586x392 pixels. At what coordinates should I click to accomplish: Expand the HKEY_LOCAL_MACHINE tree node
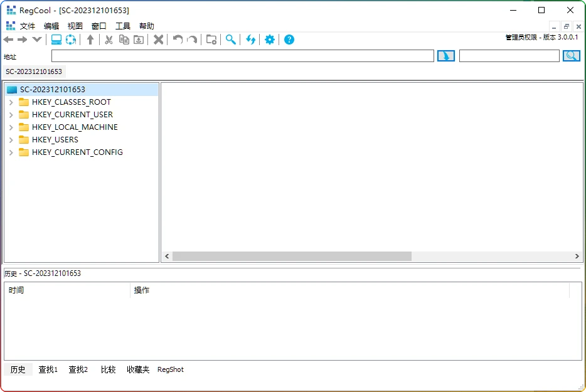[x=10, y=127]
